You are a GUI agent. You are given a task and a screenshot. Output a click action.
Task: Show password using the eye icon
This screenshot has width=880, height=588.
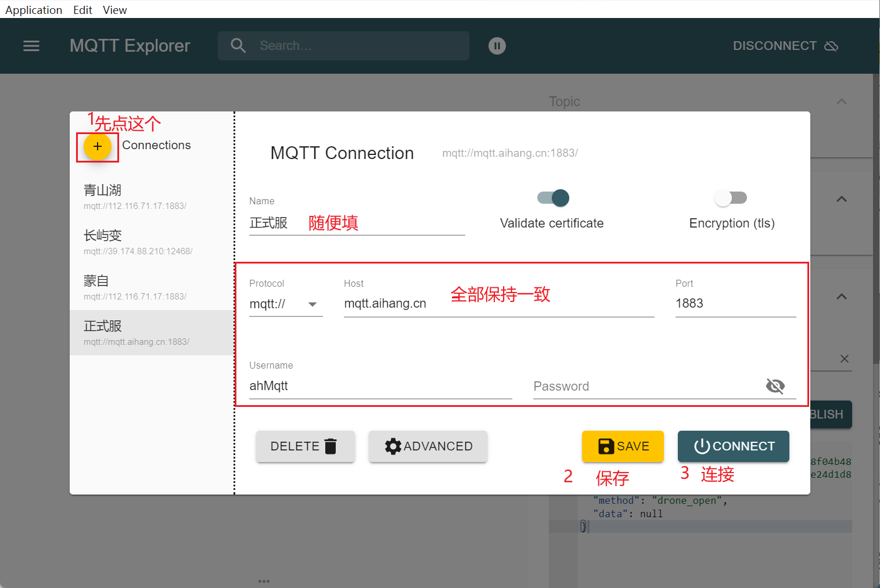click(775, 386)
